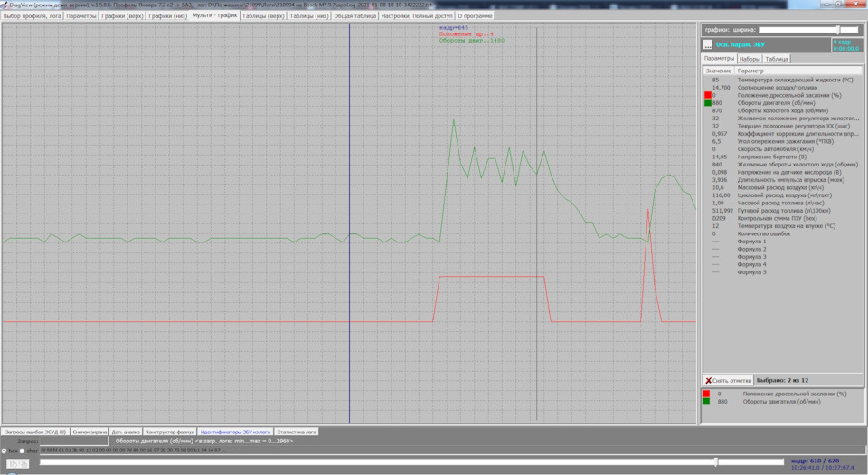Adjust the graph width 'ширина' slider
Screen dimensions: 868x475
pos(808,30)
